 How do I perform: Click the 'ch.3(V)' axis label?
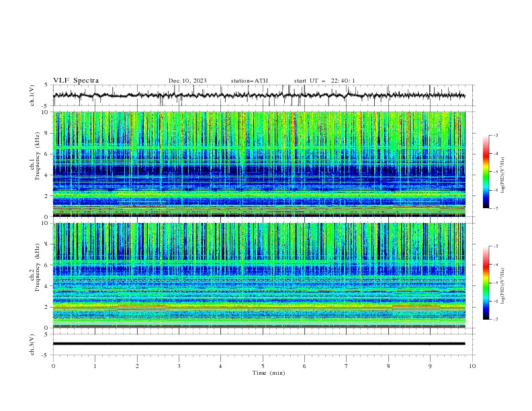[32, 345]
